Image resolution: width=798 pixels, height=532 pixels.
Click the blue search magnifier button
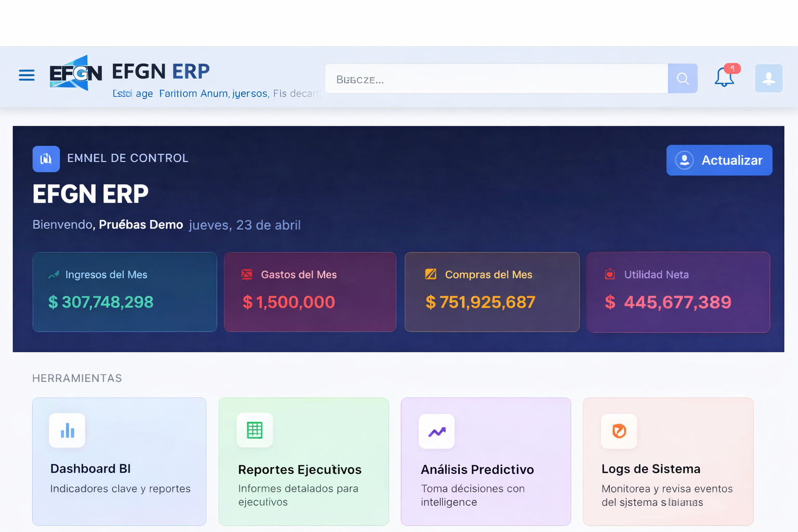click(683, 78)
